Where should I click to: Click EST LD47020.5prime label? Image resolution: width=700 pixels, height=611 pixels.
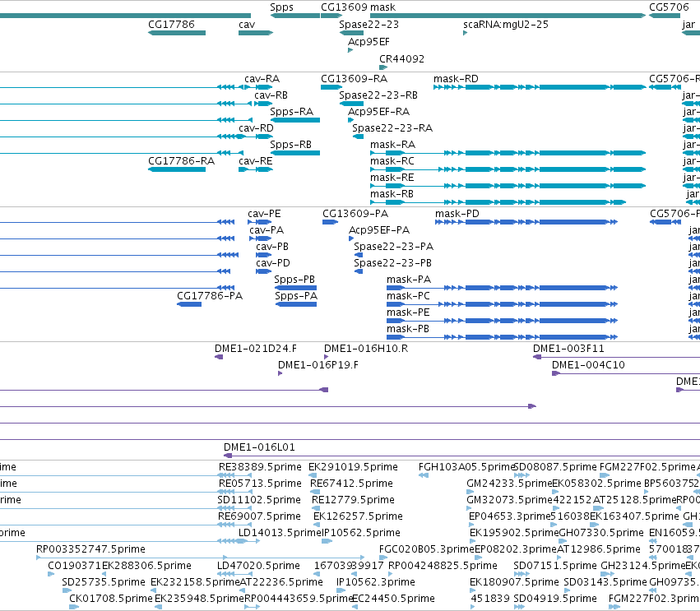coord(258,566)
